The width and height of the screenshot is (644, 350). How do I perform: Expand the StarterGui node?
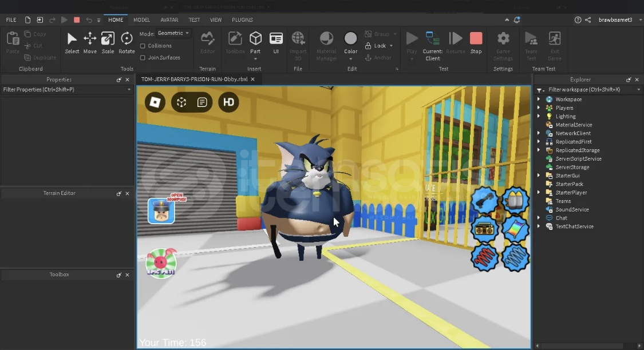coord(539,176)
